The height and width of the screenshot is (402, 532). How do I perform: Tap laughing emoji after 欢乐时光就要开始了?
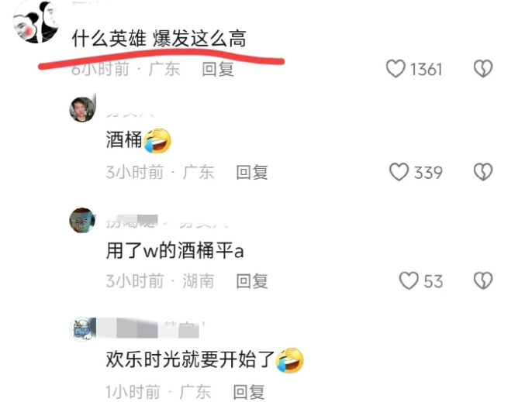click(290, 360)
